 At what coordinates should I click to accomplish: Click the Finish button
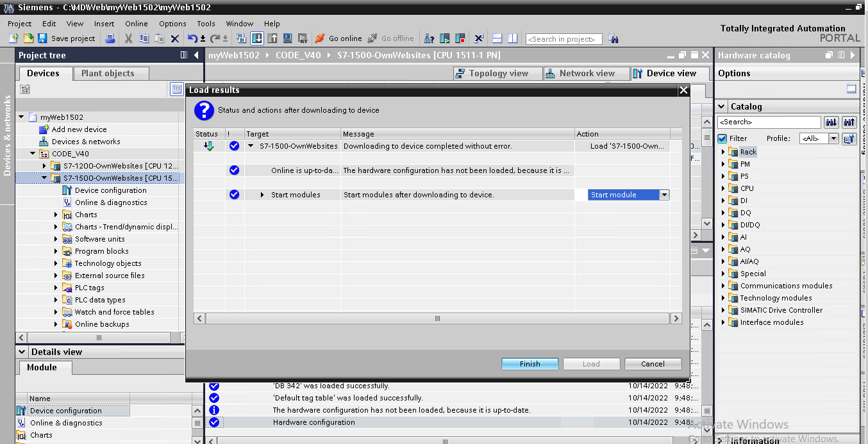(x=530, y=364)
